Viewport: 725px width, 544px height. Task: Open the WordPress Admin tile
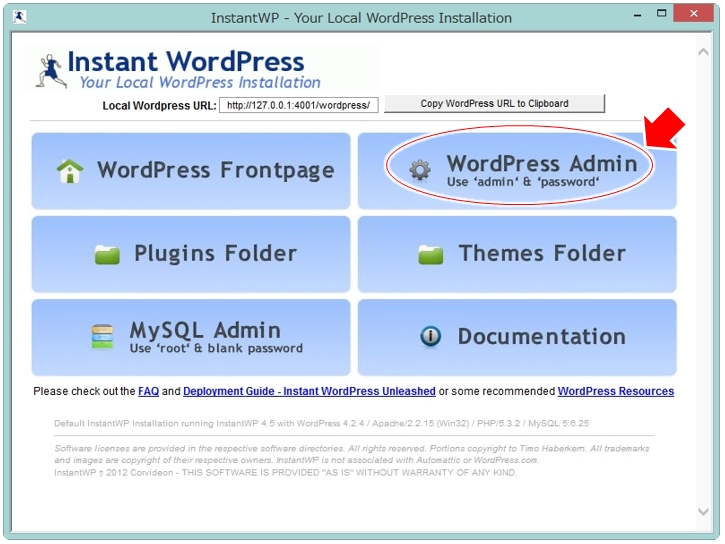[x=517, y=171]
